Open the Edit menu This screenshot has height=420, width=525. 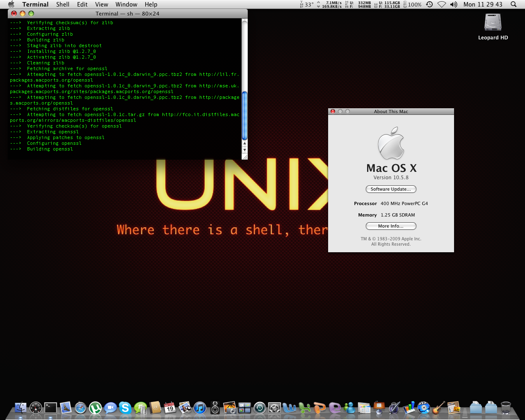click(82, 5)
